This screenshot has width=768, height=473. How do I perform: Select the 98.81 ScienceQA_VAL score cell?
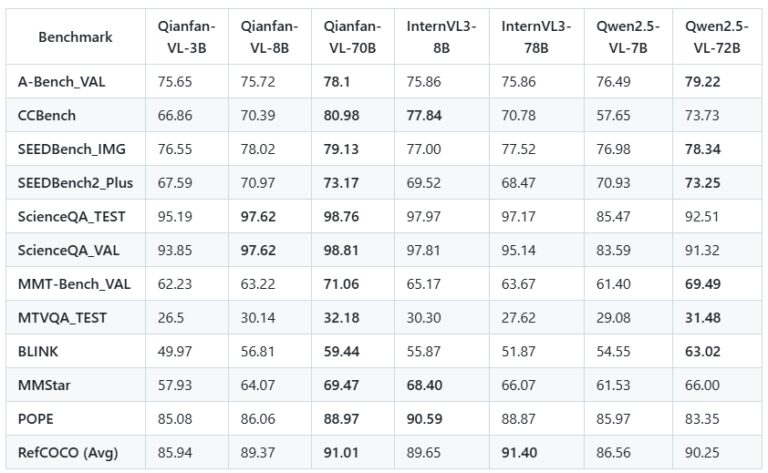click(x=342, y=250)
